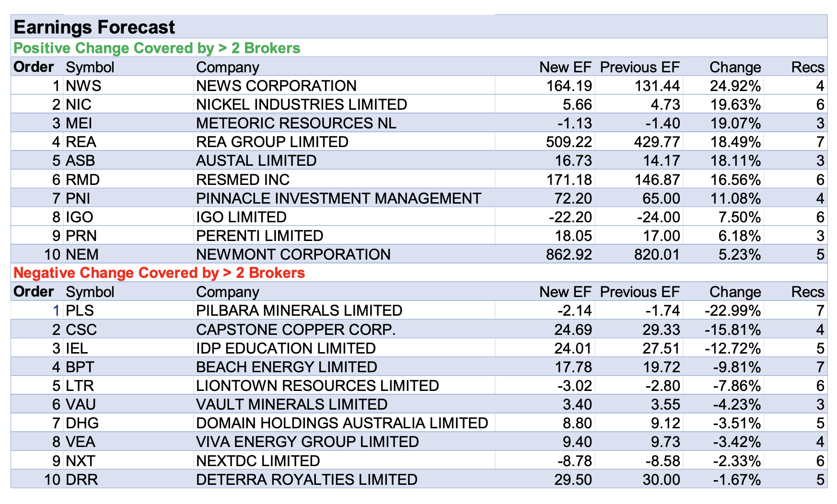Image resolution: width=837 pixels, height=504 pixels.
Task: Click REA GROUP LIMITED's New EF value 509.22
Action: point(569,142)
